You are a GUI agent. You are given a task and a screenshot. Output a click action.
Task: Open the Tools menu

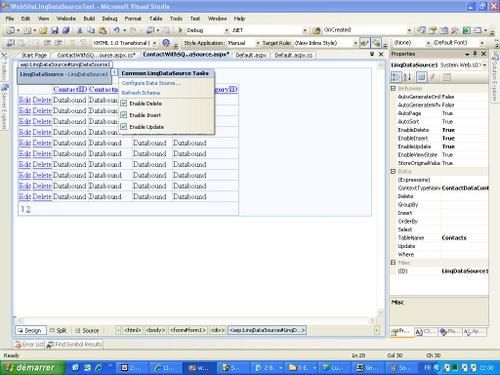[176, 18]
